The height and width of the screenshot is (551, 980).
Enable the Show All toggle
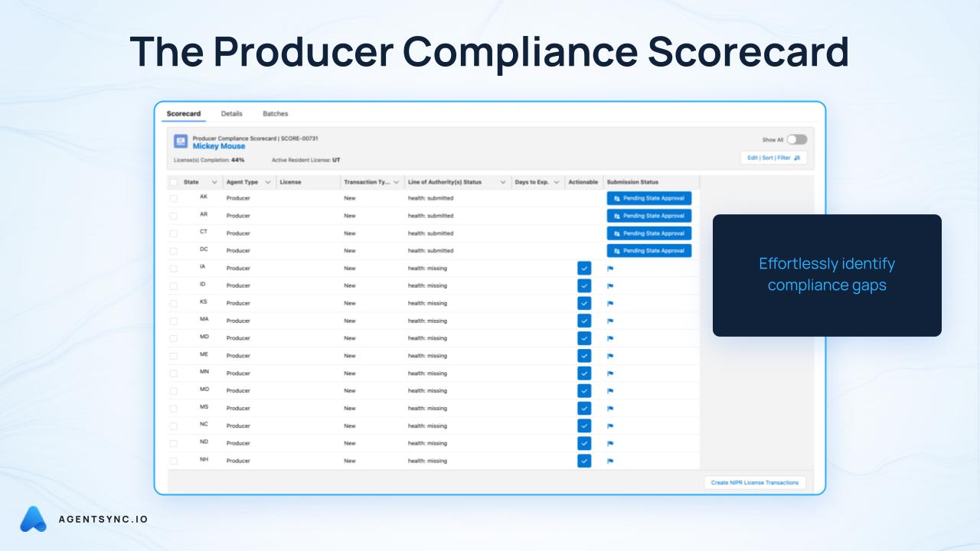(795, 139)
